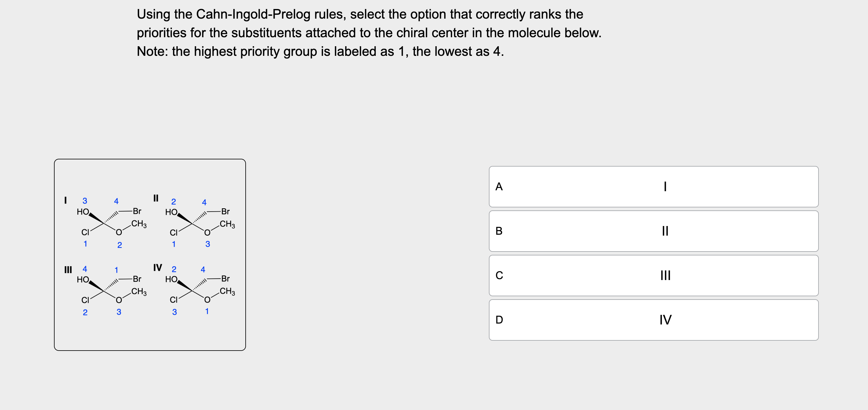Click the HO group in structure I
This screenshot has width=868, height=410.
click(82, 212)
